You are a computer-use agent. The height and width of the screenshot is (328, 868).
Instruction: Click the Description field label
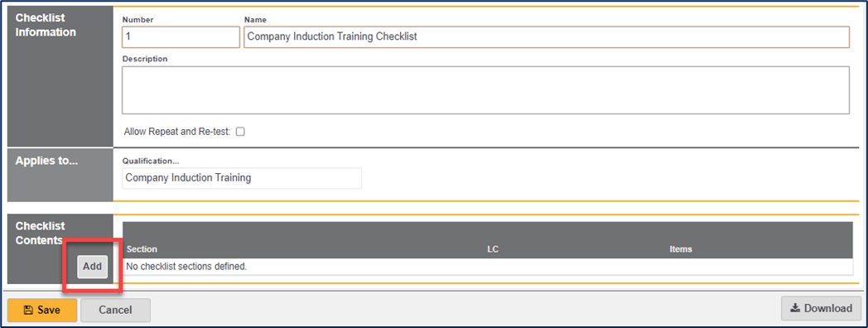point(145,59)
